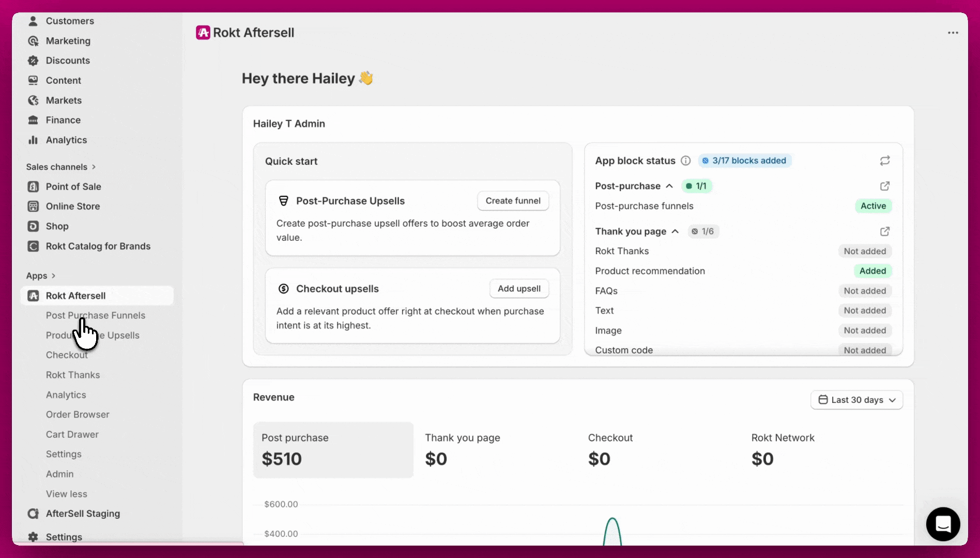Screen dimensions: 980x558
Task: Open Post-purchase external link icon
Action: pos(885,186)
